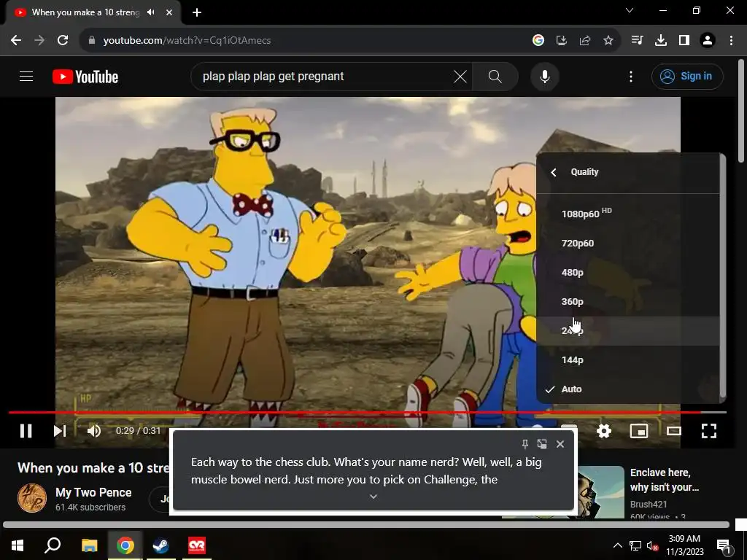Share this page icon
The width and height of the screenshot is (747, 560).
tap(585, 41)
